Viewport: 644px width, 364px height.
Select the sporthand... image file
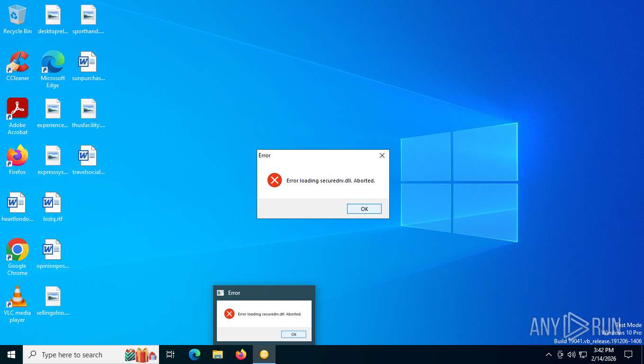(x=88, y=20)
